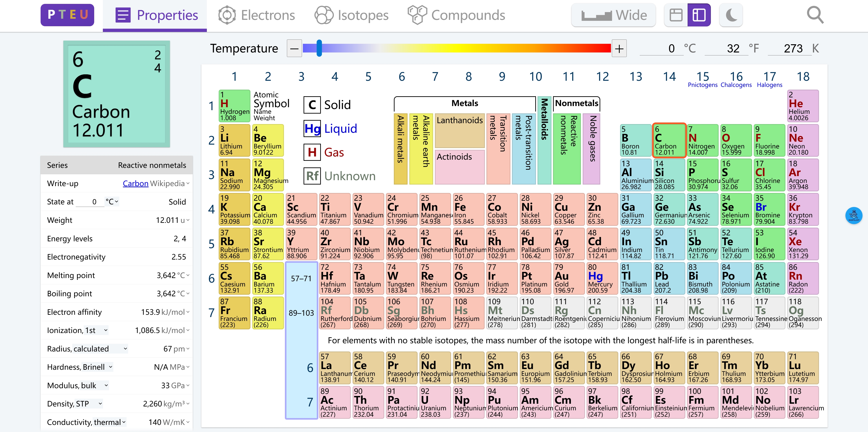Toggle the Wide layout mode

(x=613, y=15)
